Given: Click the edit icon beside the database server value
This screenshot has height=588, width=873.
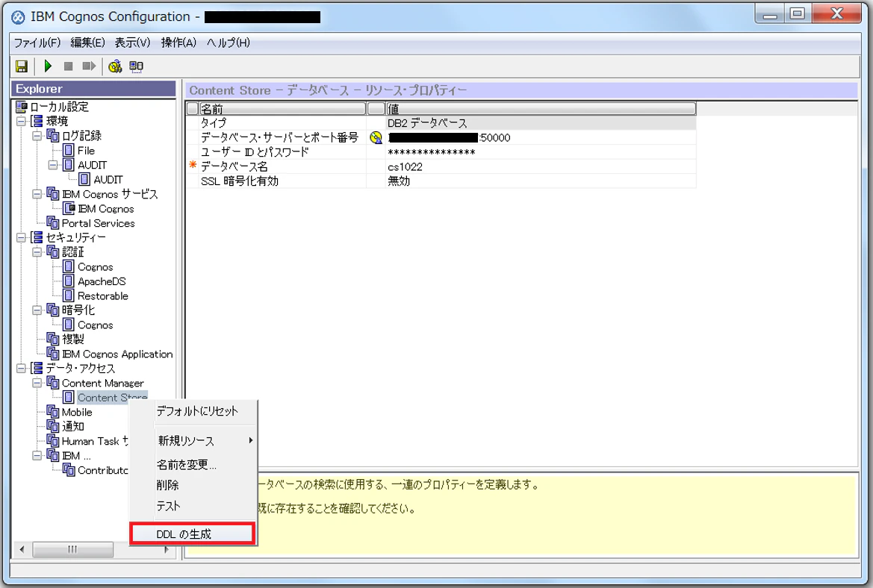Looking at the screenshot, I should (376, 137).
